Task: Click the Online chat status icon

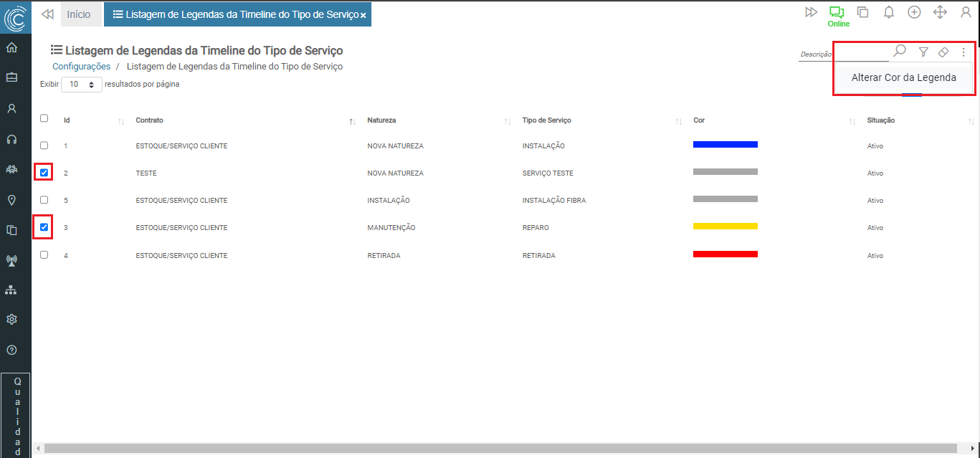Action: 837,13
